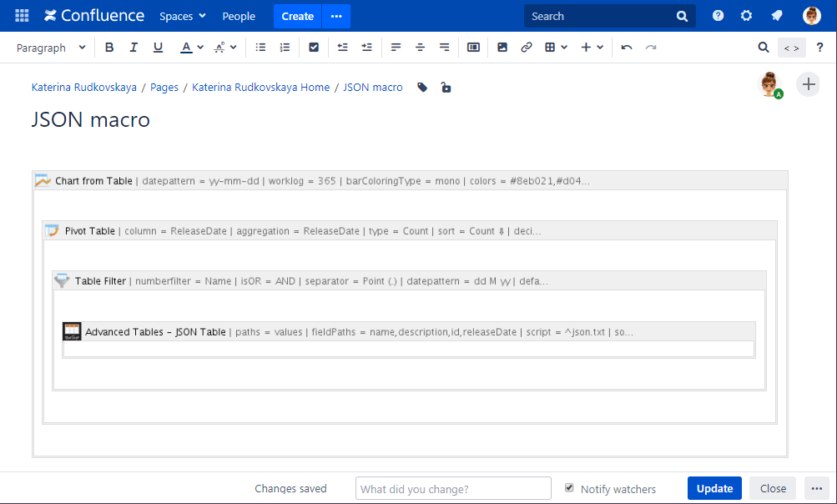
Task: Follow the Katerina Rudkovskaya Home breadcrumb link
Action: click(x=260, y=88)
